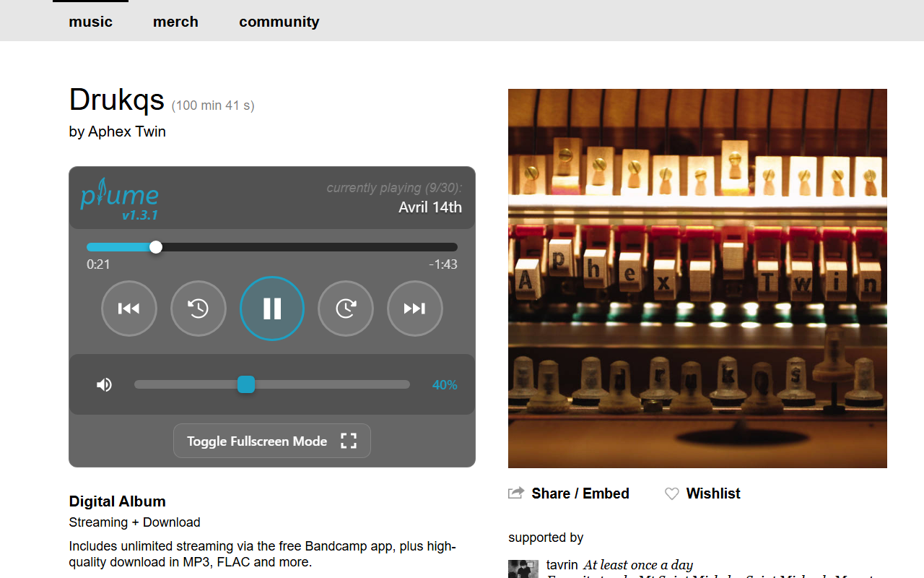Skip to the next track

(x=415, y=309)
